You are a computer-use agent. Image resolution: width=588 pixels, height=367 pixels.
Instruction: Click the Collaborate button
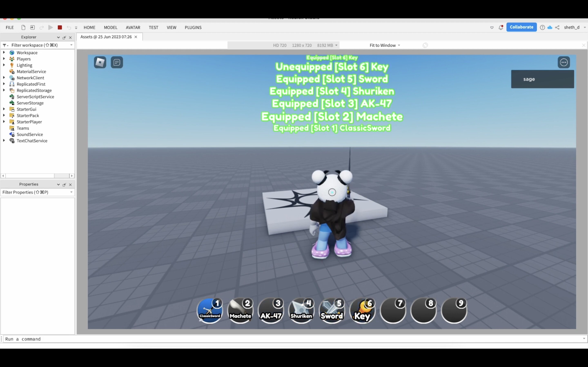(x=521, y=27)
